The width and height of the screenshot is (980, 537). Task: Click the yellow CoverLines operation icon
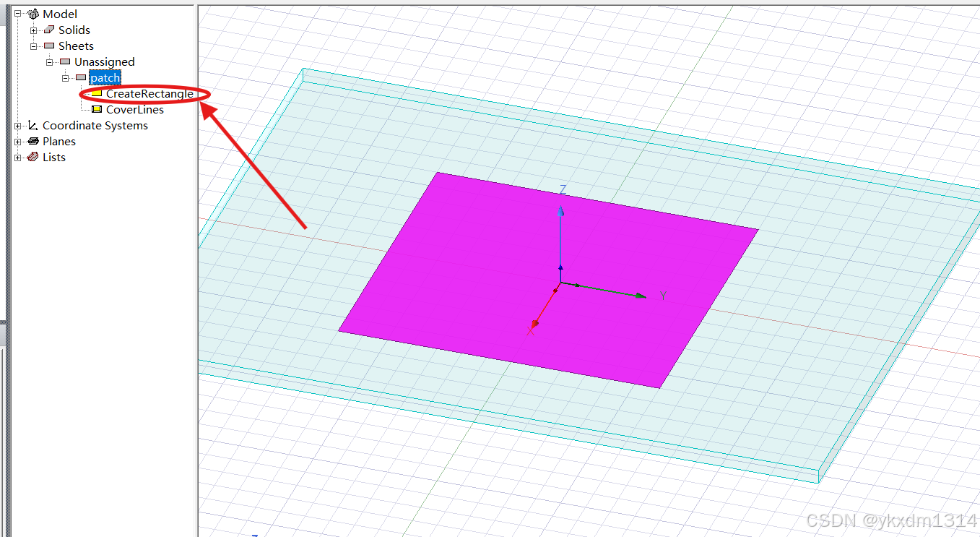97,109
